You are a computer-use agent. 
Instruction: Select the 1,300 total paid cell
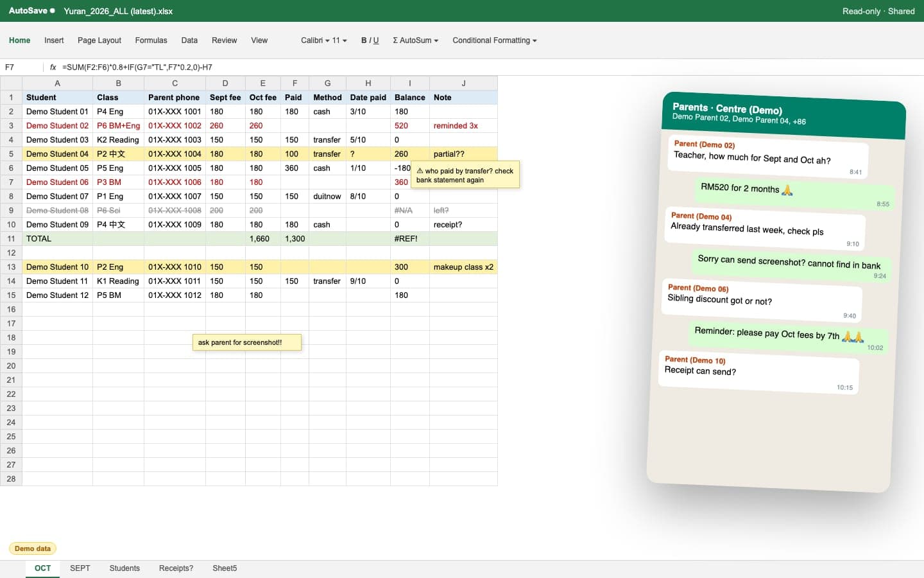(x=295, y=238)
